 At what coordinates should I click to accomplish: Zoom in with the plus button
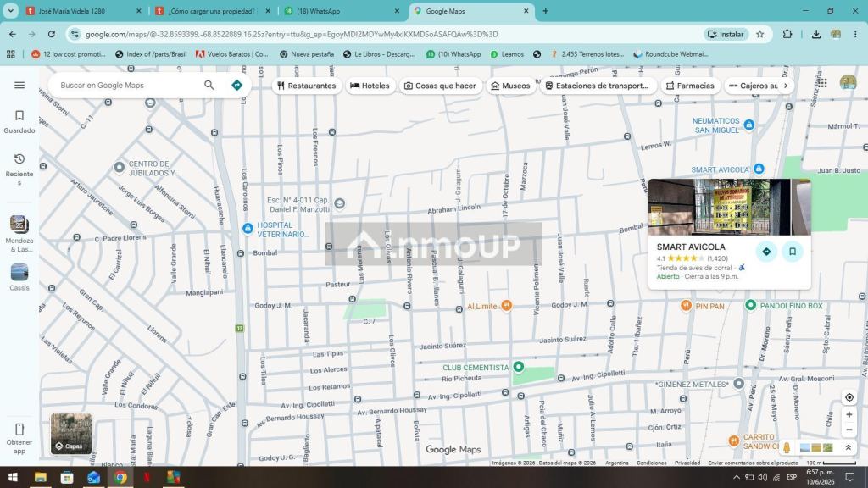tap(849, 414)
